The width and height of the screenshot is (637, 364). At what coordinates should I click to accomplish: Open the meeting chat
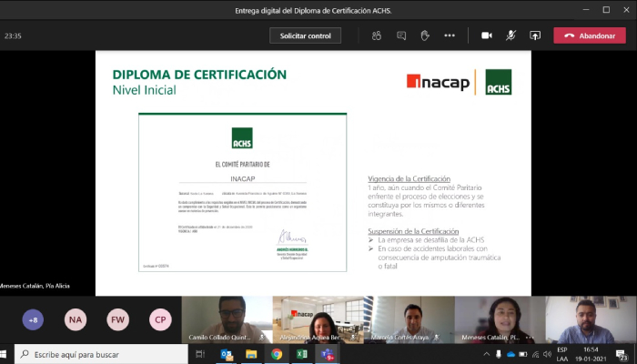coord(400,35)
